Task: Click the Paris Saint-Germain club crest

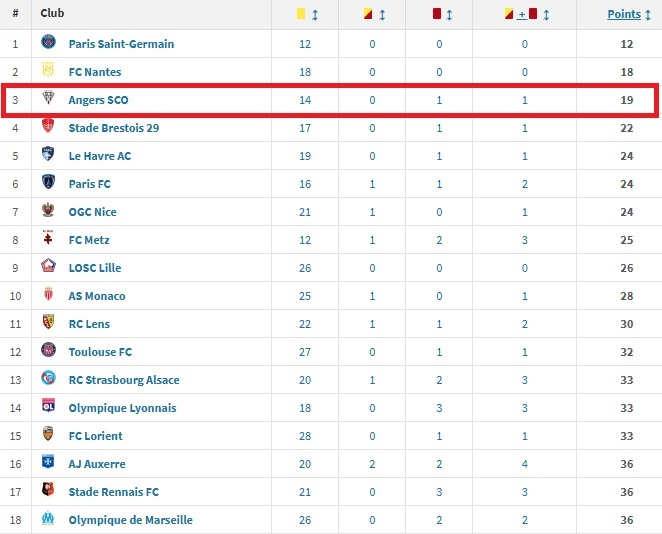Action: click(48, 43)
